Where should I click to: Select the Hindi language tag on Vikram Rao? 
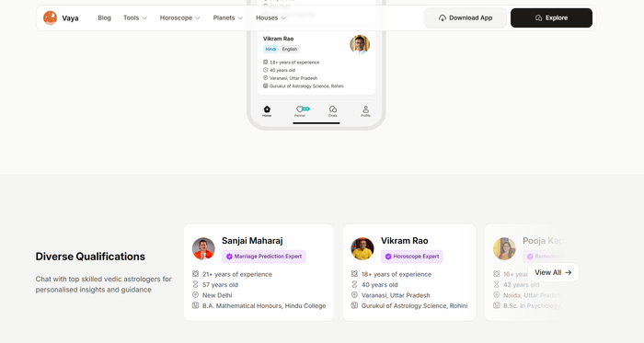tap(270, 50)
